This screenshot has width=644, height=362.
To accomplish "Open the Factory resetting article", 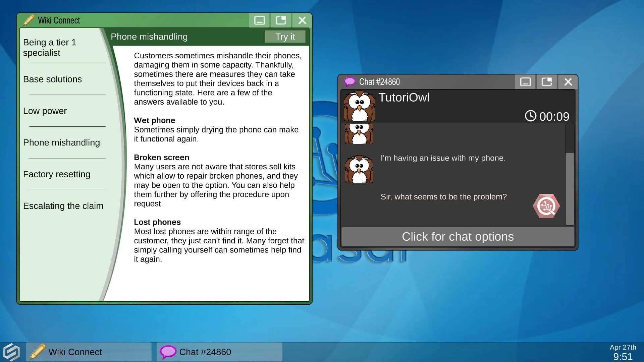I will click(x=57, y=174).
